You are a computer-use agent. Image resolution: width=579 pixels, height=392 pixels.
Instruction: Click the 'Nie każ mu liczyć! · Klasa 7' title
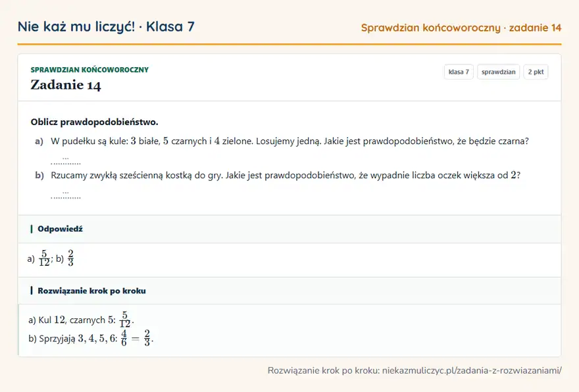(x=106, y=26)
